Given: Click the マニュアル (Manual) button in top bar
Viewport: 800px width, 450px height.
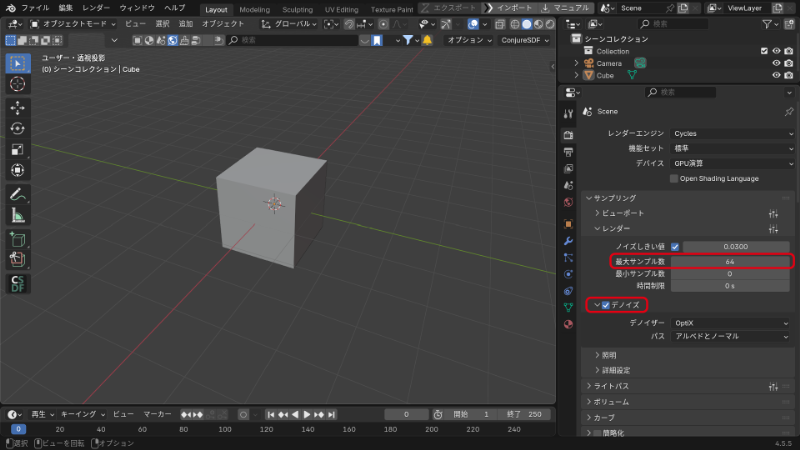Looking at the screenshot, I should pyautogui.click(x=566, y=7).
